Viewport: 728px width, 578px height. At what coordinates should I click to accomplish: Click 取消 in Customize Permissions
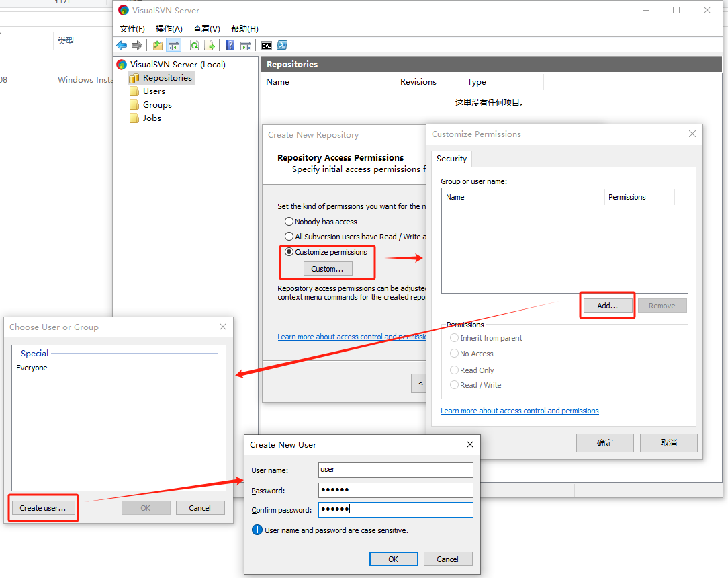[669, 443]
